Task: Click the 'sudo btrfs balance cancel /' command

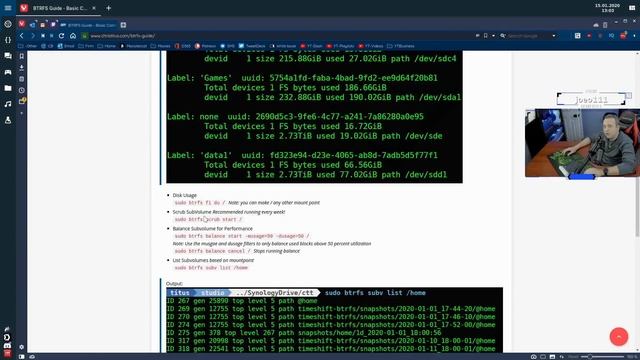Action: [x=212, y=251]
